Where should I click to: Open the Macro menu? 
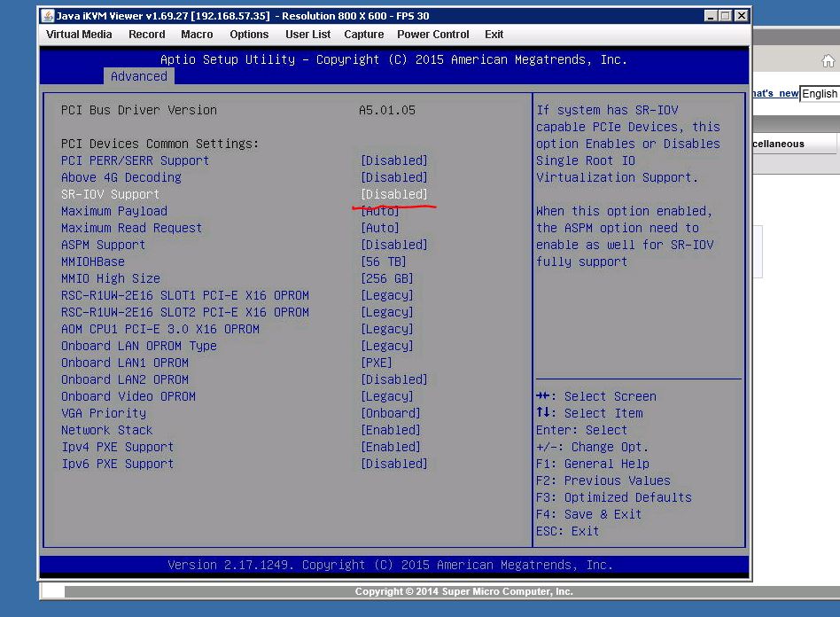197,35
